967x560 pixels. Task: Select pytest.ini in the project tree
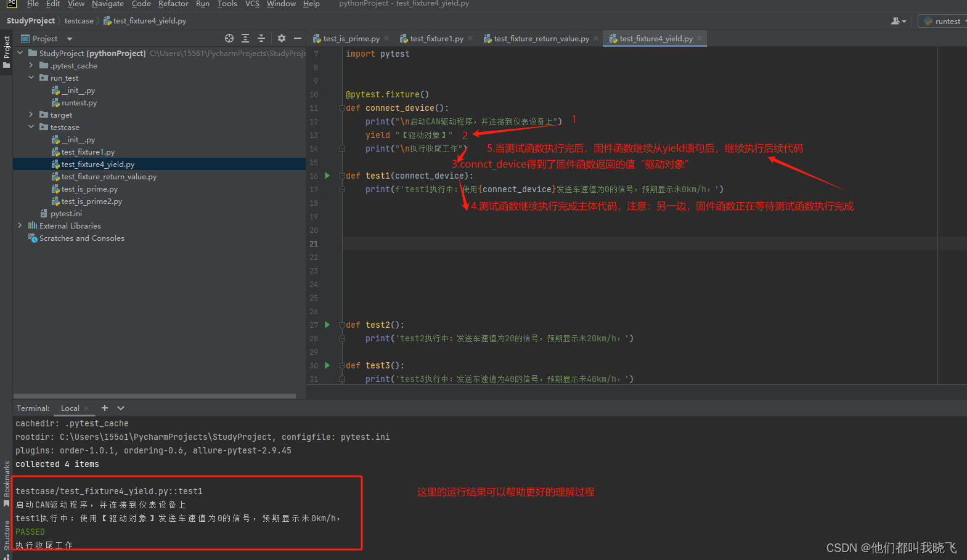click(x=66, y=214)
